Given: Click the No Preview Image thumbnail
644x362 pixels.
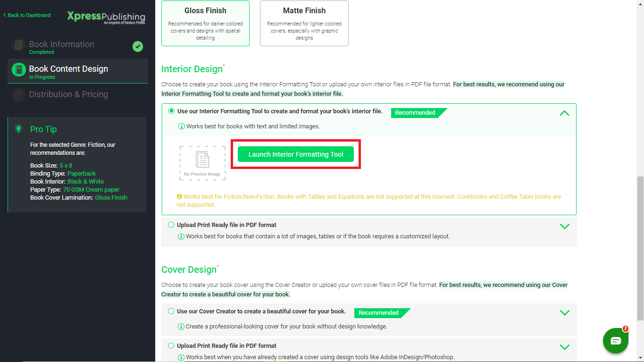Looking at the screenshot, I should (202, 163).
